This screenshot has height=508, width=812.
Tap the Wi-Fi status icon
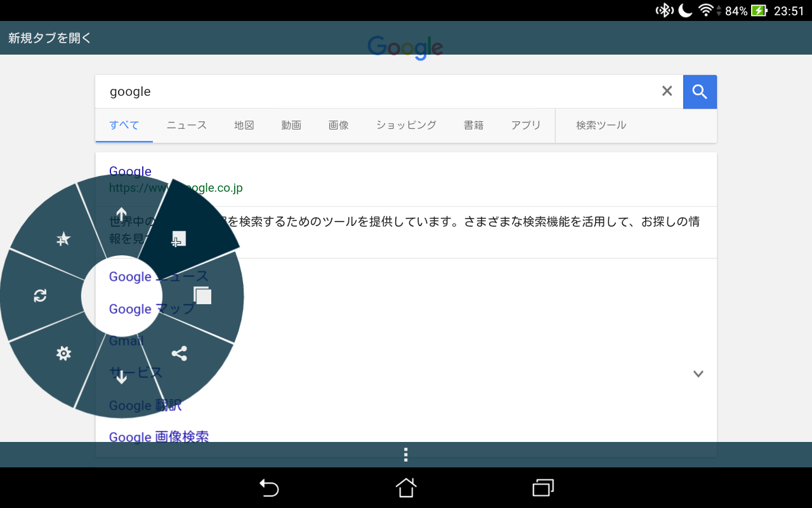(x=705, y=10)
